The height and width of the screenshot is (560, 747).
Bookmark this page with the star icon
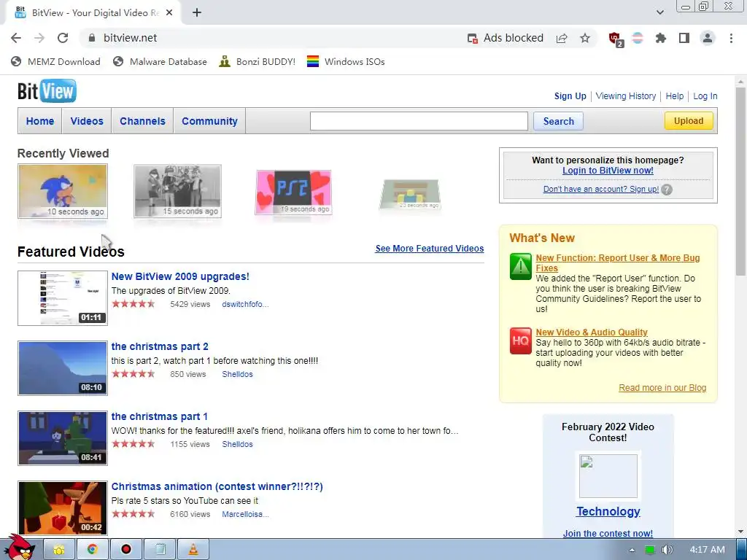(x=585, y=38)
